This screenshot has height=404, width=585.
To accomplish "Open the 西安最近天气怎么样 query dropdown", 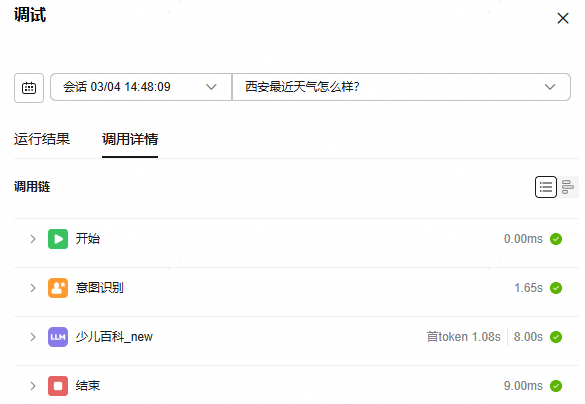I will (401, 87).
